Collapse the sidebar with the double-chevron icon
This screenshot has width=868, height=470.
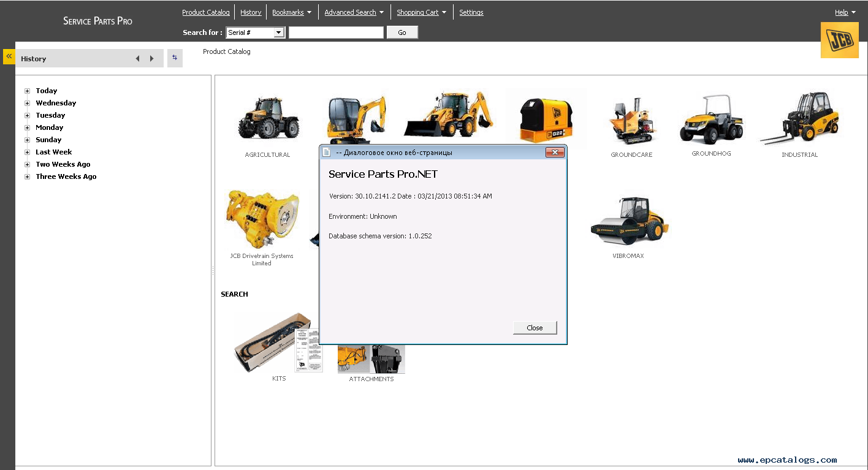9,56
